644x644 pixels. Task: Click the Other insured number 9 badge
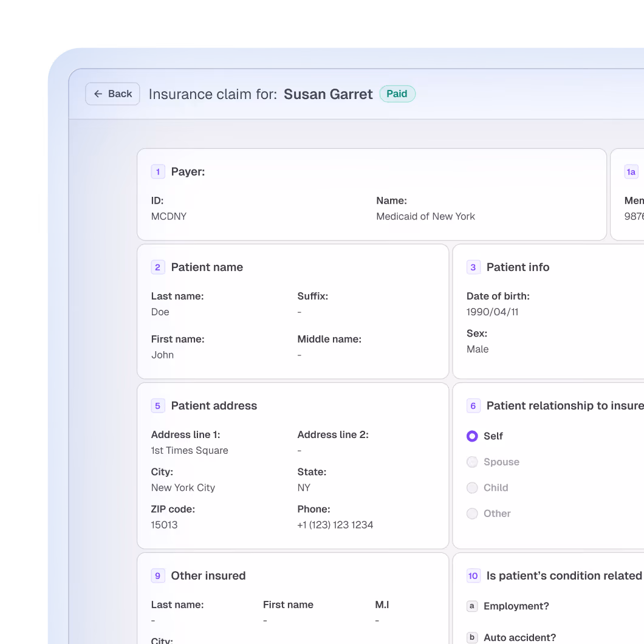[158, 576]
